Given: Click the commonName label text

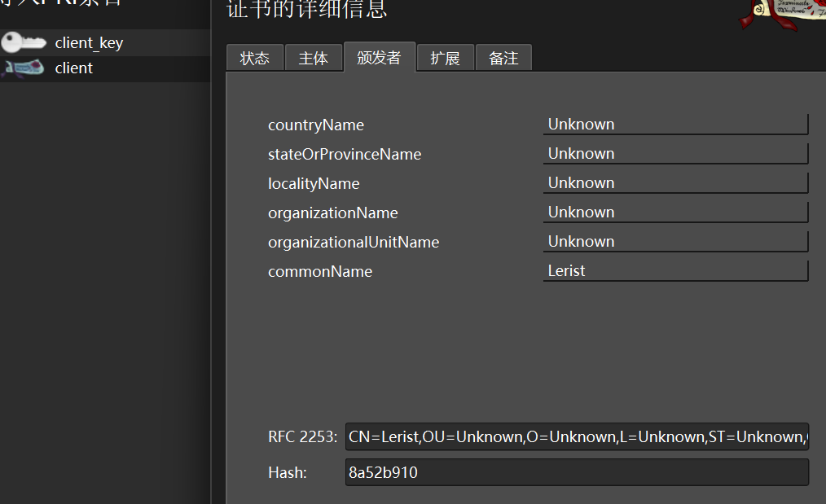Looking at the screenshot, I should pos(320,272).
